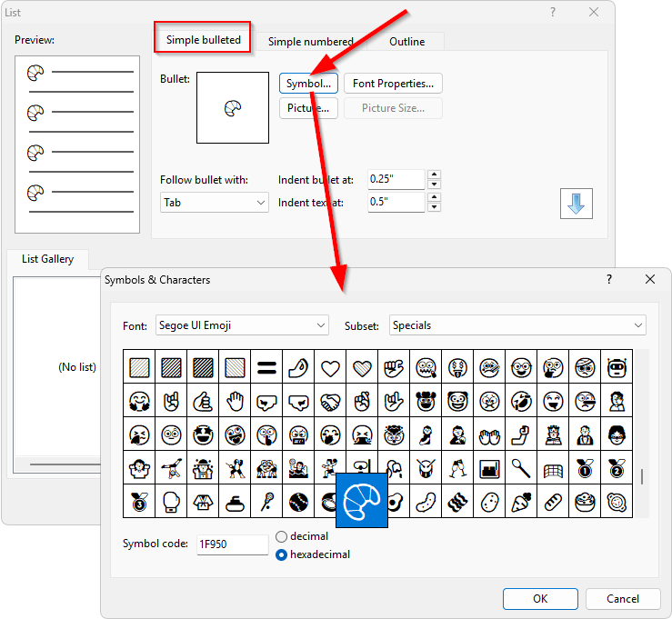Viewport: 672px width, 619px height.
Task: Select the (No list) gallery entry
Action: [77, 367]
